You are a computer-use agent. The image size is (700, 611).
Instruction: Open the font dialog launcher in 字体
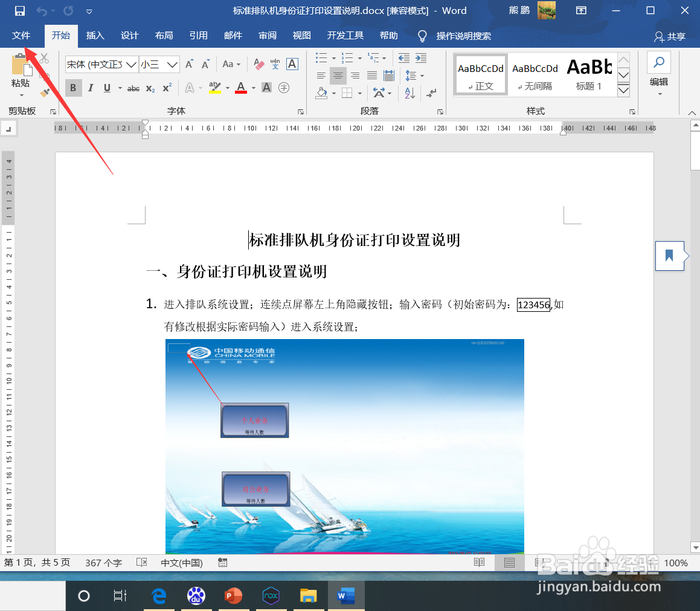[301, 112]
